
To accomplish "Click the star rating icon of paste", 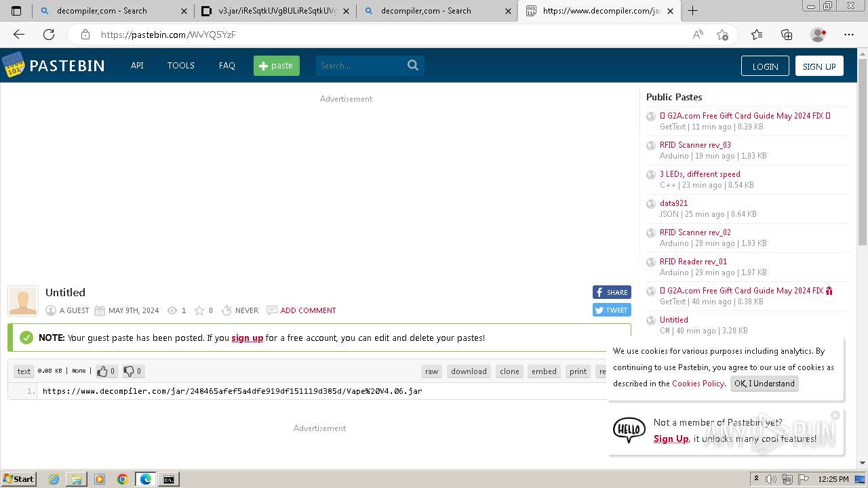I will pyautogui.click(x=199, y=310).
